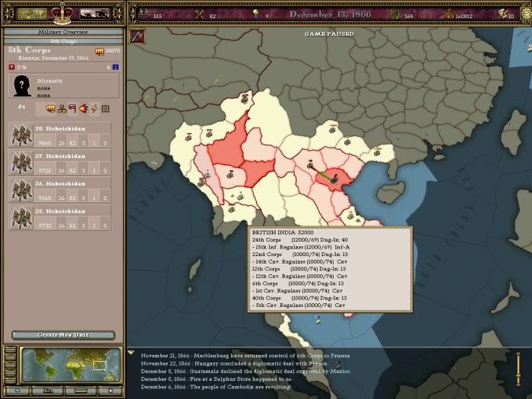
Task: Select the selected army in red province
Action: 334,179
